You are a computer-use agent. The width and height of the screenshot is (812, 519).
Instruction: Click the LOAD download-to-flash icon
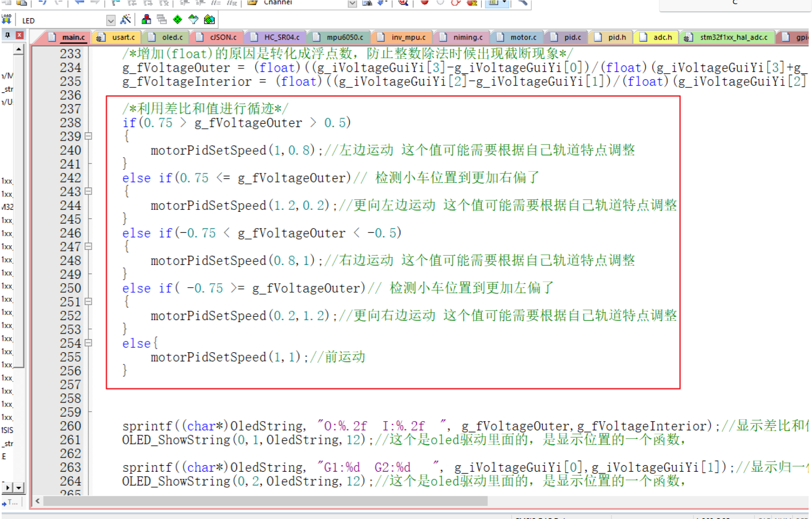tap(6, 19)
